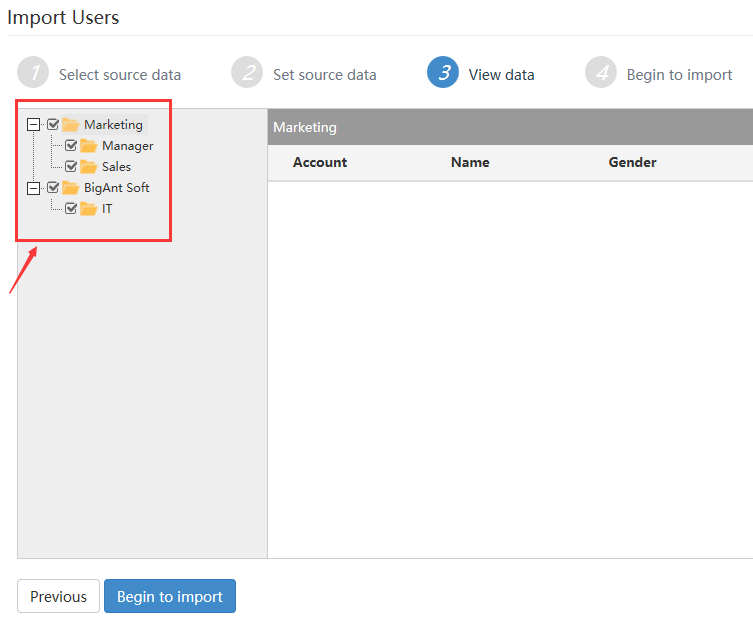Click the IT folder icon

point(88,209)
